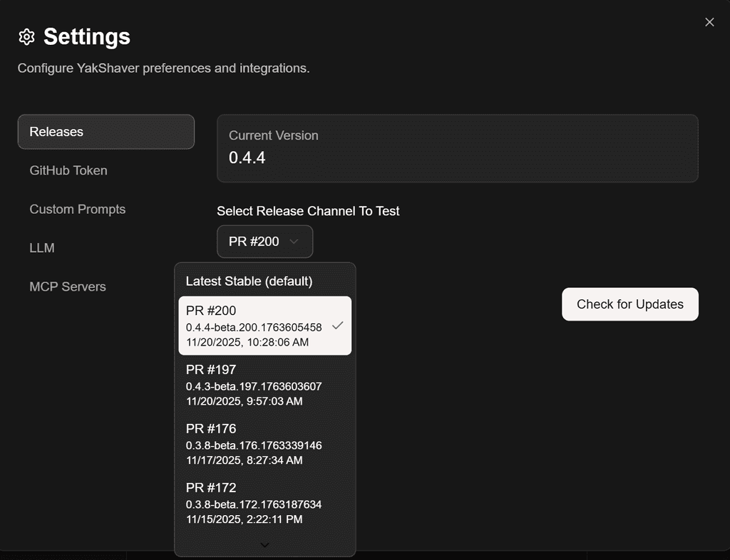
Task: Click the settings gear icon
Action: point(26,36)
